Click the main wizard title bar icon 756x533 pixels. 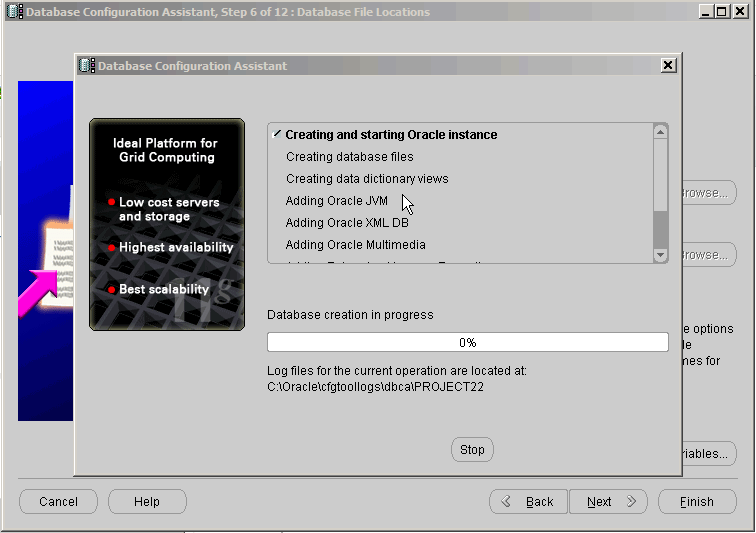point(15,12)
